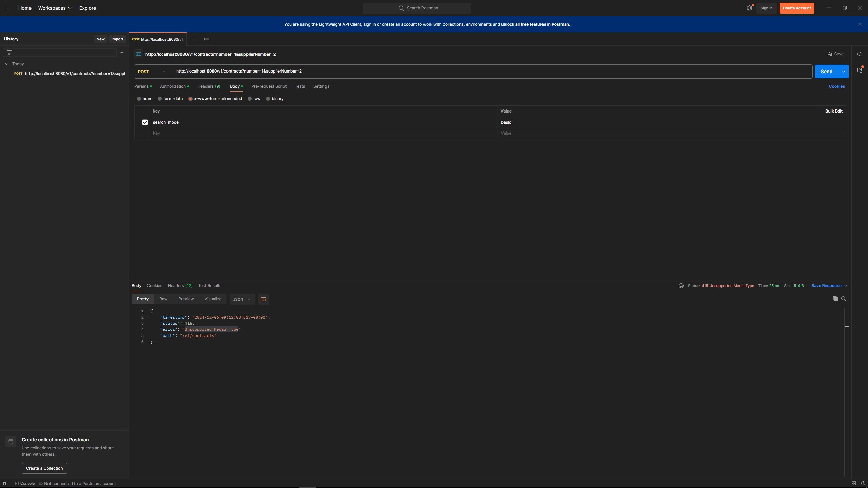868x488 pixels.
Task: Select the form-data body option
Action: pyautogui.click(x=160, y=99)
